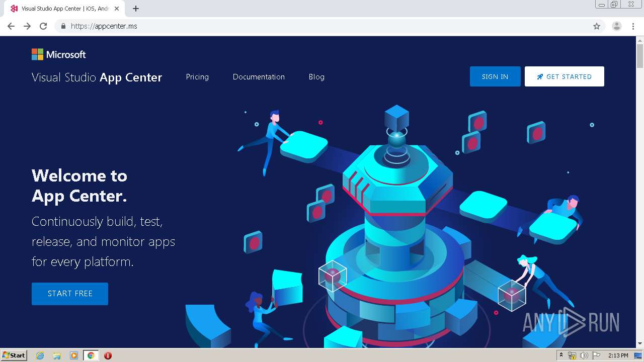The width and height of the screenshot is (644, 362).
Task: Go forward in browser history
Action: [27, 26]
